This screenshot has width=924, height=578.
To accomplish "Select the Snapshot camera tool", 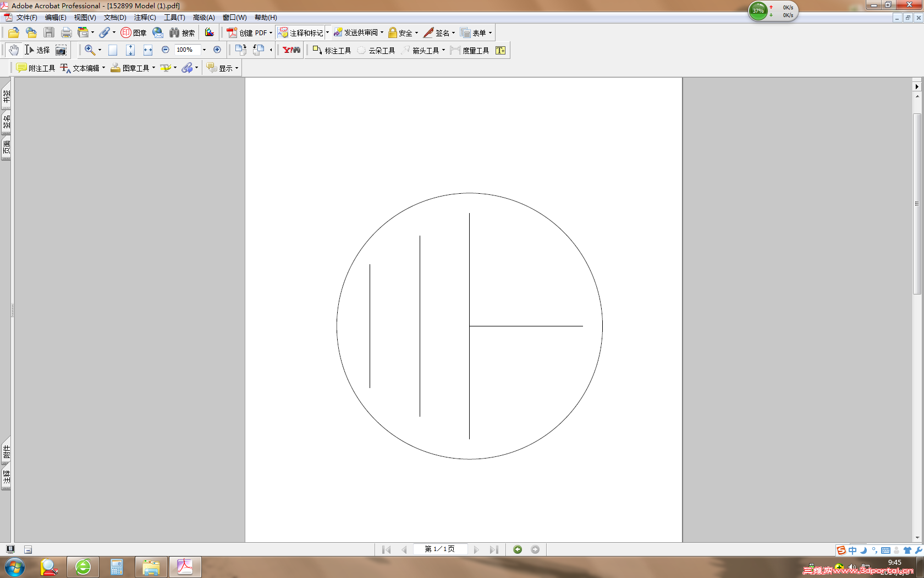I will click(x=61, y=50).
